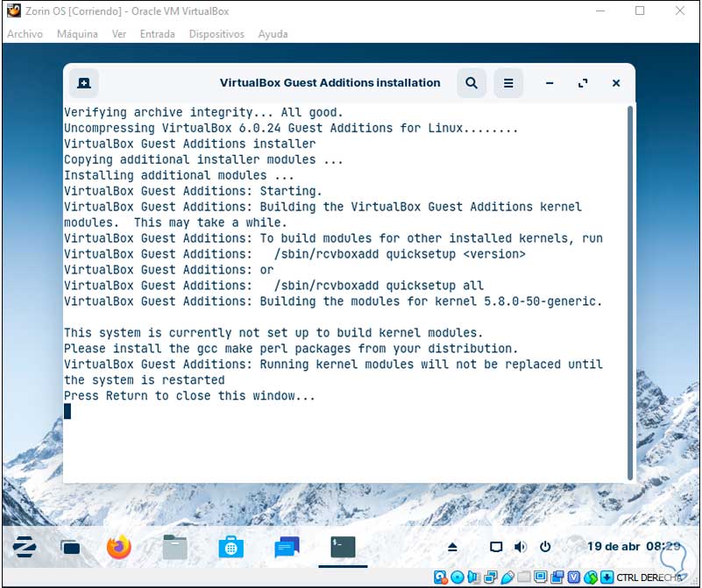
Task: Open the Ayuda menu
Action: pos(273,34)
